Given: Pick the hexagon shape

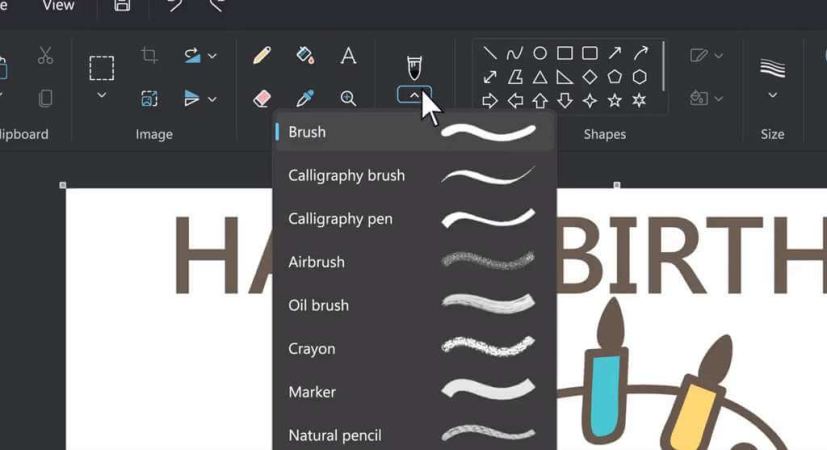Looking at the screenshot, I should [639, 77].
